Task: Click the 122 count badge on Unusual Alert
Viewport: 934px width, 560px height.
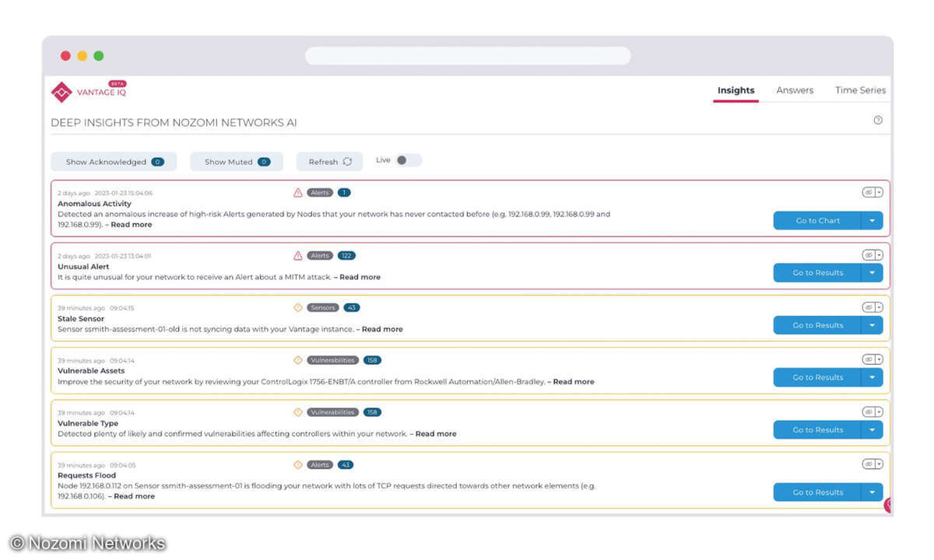Action: click(346, 255)
